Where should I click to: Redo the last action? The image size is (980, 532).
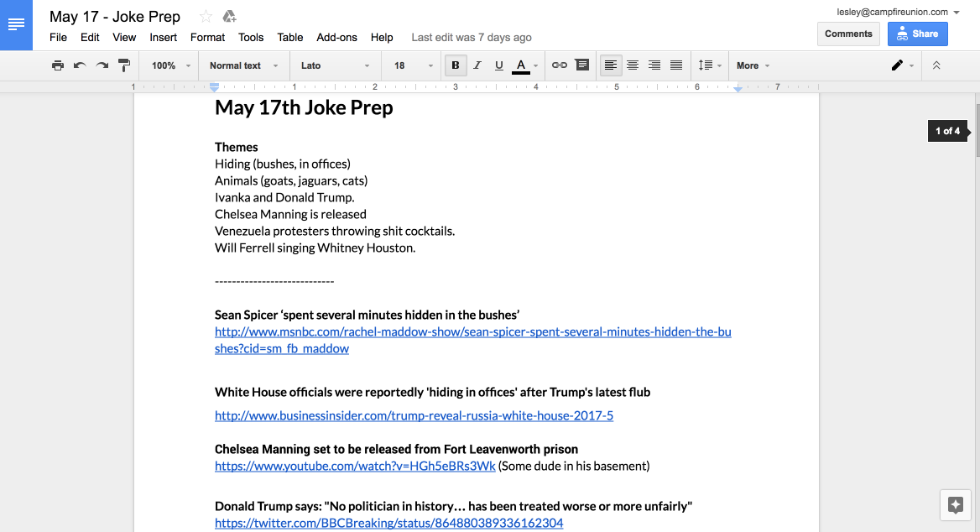coord(102,65)
